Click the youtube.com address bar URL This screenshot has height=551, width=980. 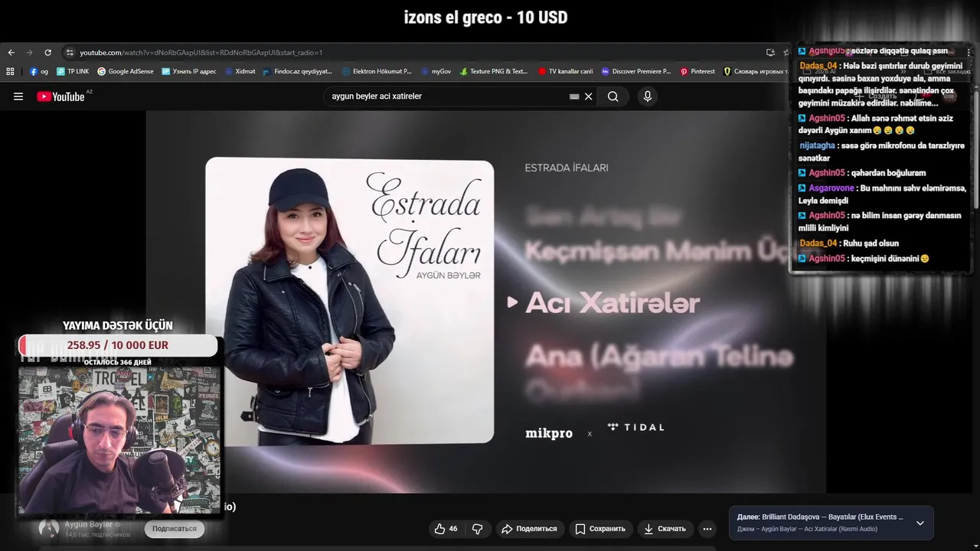[201, 53]
